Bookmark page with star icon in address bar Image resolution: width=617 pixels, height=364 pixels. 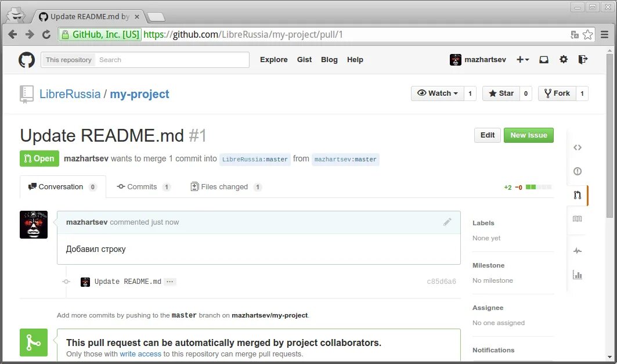pyautogui.click(x=587, y=35)
